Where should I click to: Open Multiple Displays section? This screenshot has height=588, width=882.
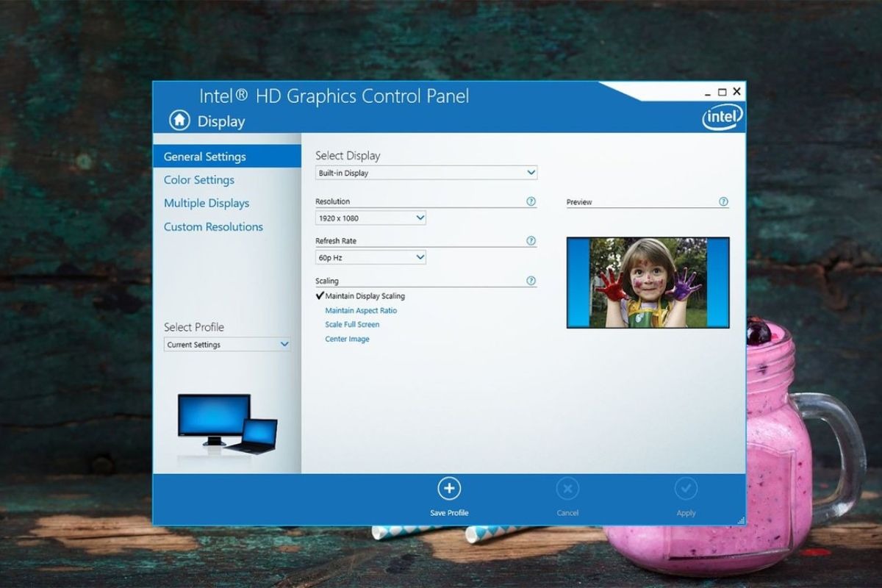(207, 204)
